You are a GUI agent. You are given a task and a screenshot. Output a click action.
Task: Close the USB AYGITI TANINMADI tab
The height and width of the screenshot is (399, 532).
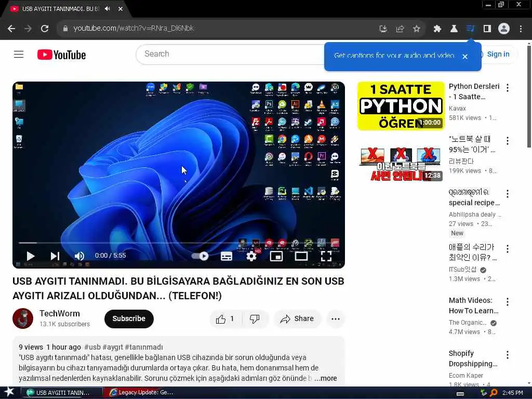point(121,9)
